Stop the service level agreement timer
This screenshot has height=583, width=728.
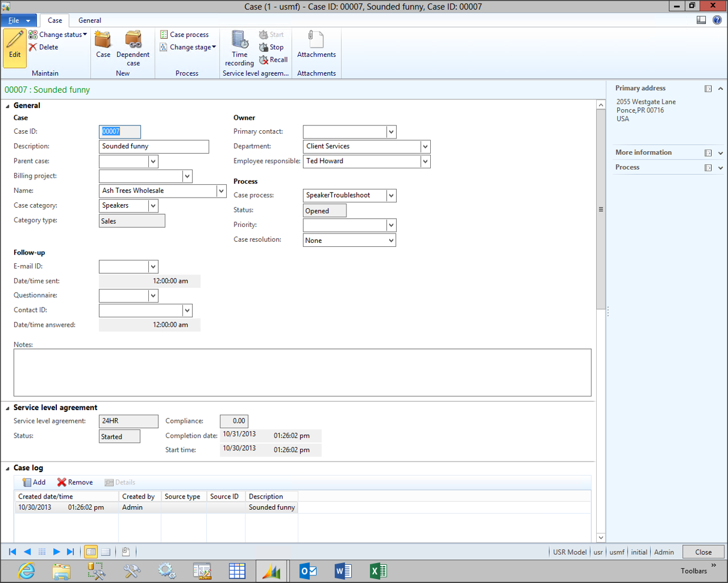[x=271, y=48]
